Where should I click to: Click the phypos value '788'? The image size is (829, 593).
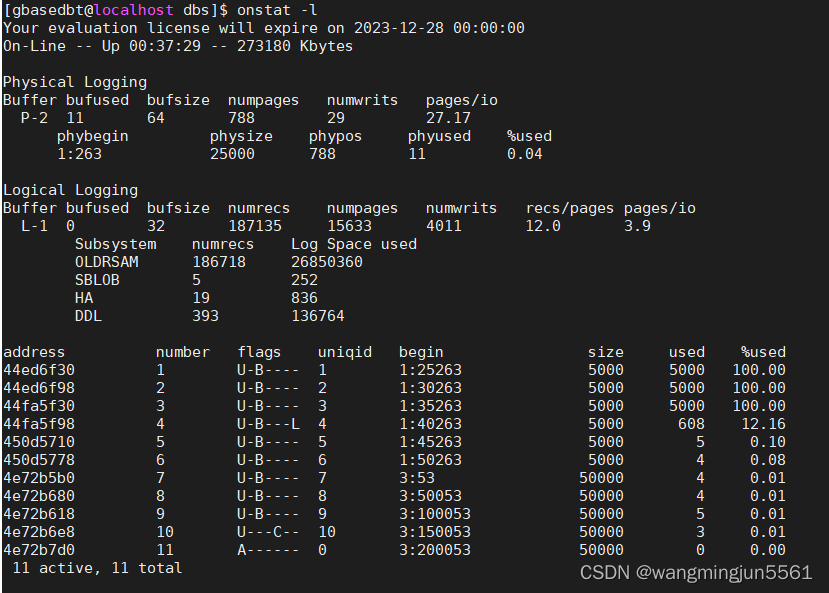322,154
